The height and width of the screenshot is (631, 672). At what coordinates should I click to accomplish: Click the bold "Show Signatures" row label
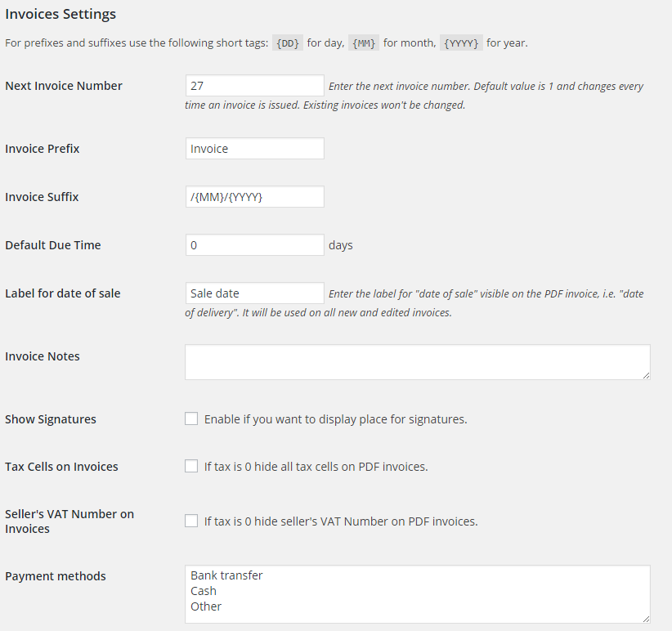coord(51,419)
